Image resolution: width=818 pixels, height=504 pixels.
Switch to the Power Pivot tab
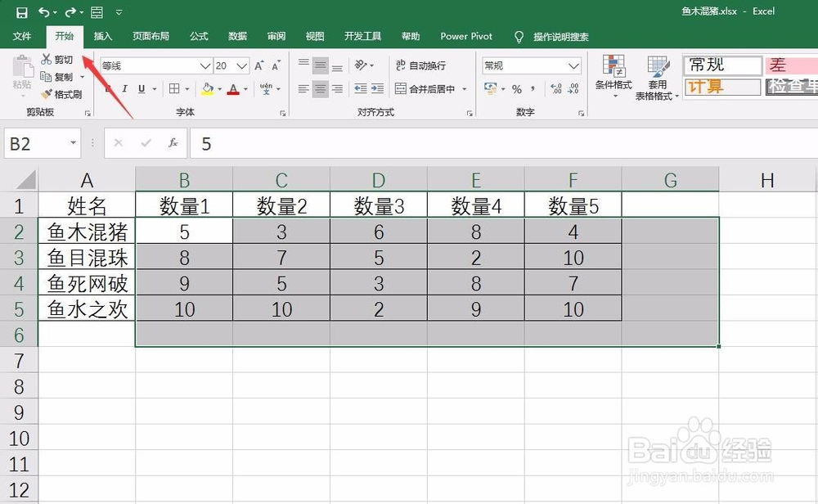click(x=466, y=36)
